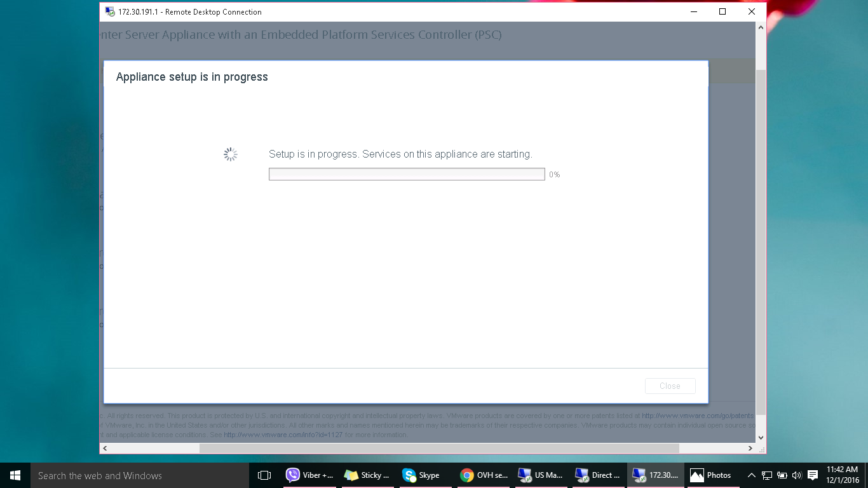This screenshot has height=488, width=868.
Task: Click the horizontal scrollbar thumb
Action: (x=439, y=449)
